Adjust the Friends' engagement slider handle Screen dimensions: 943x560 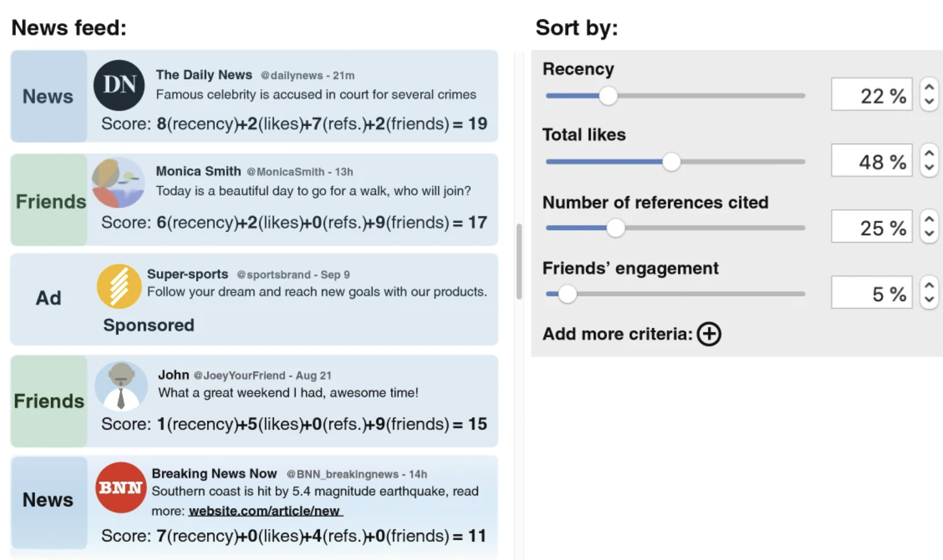(568, 293)
